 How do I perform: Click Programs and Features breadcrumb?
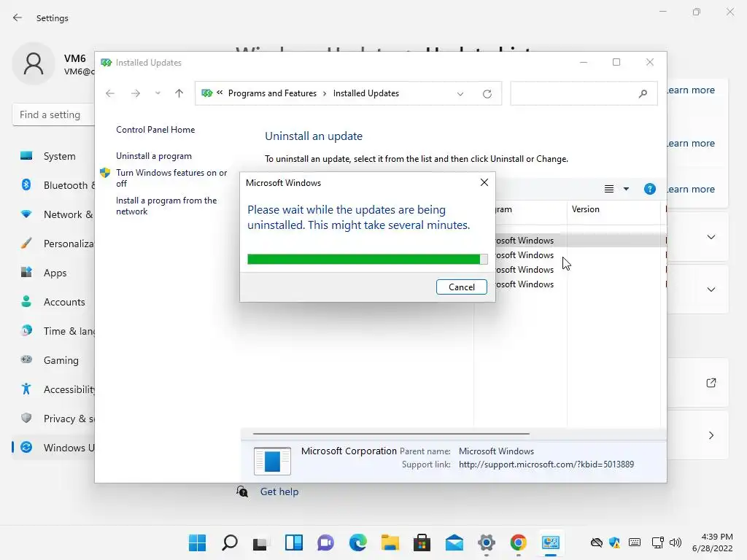point(272,93)
